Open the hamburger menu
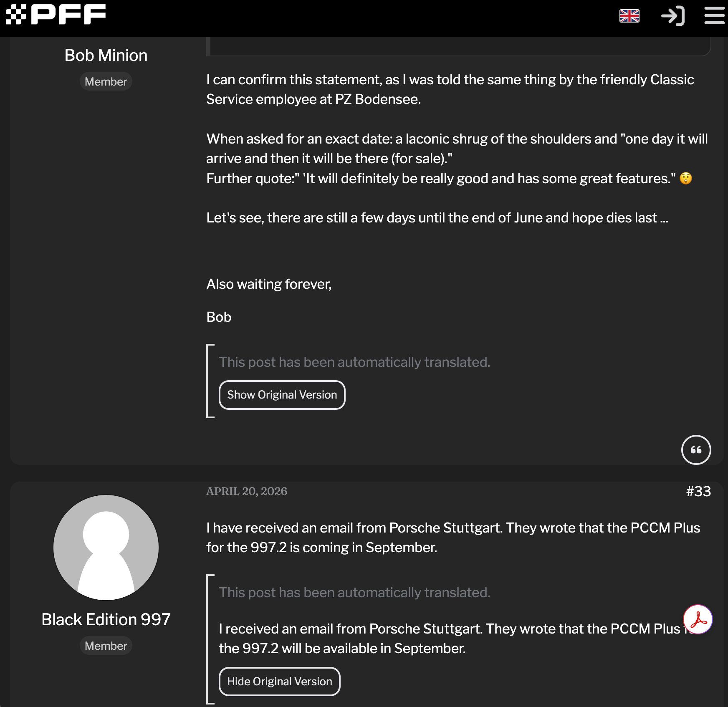 tap(714, 16)
